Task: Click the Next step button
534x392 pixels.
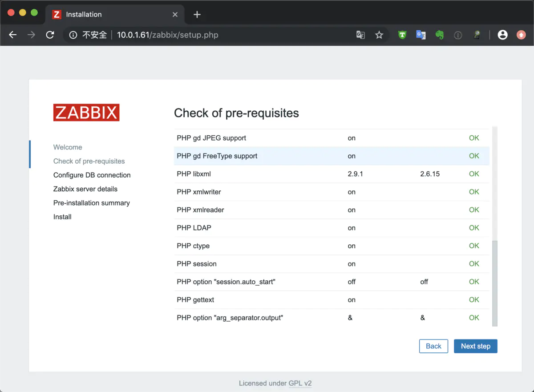Action: tap(476, 346)
